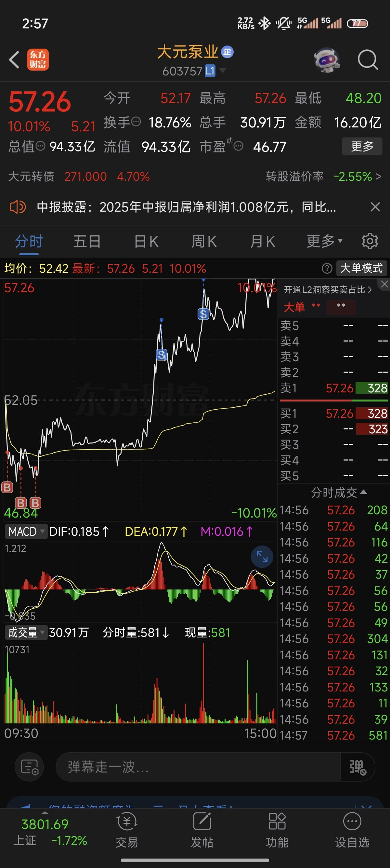Toggle 大单模式 button

point(361,269)
